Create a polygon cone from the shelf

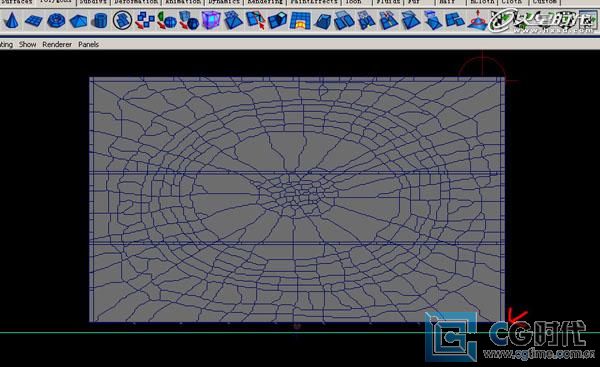tap(11, 20)
